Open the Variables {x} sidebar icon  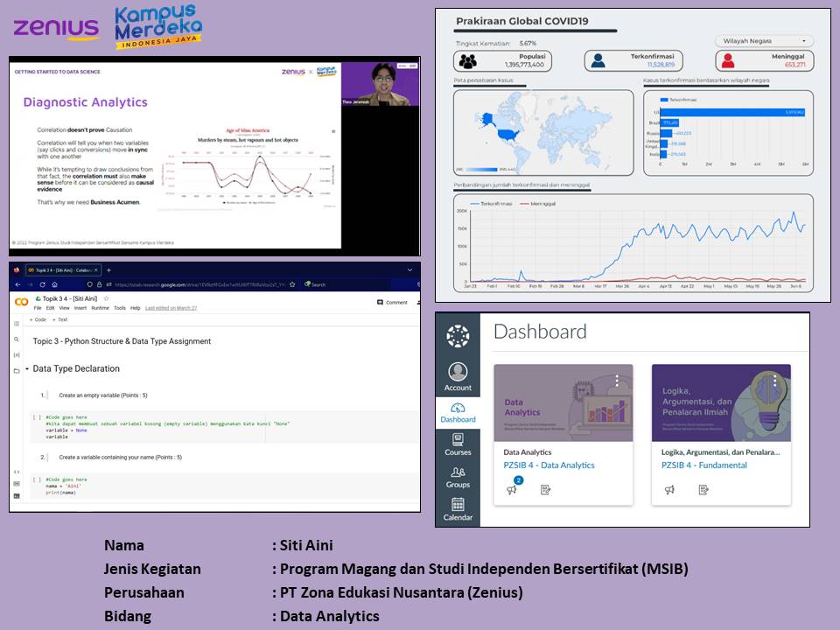17,355
